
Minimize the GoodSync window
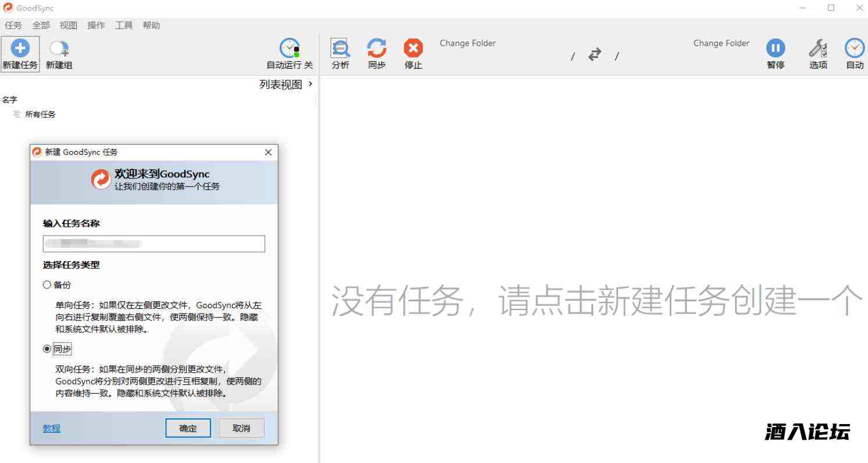pyautogui.click(x=803, y=8)
